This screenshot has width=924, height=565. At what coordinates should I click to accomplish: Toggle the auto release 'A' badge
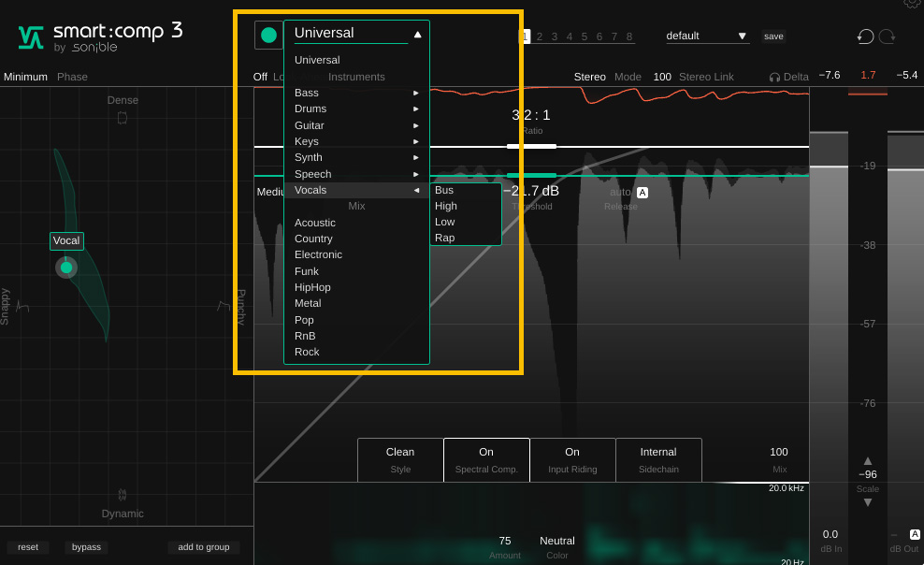(642, 193)
